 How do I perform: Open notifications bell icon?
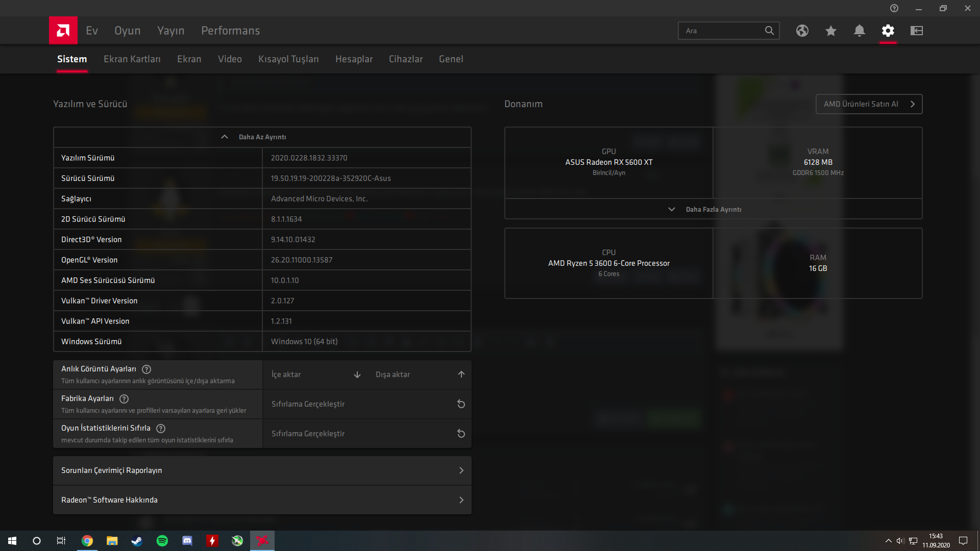pos(860,31)
